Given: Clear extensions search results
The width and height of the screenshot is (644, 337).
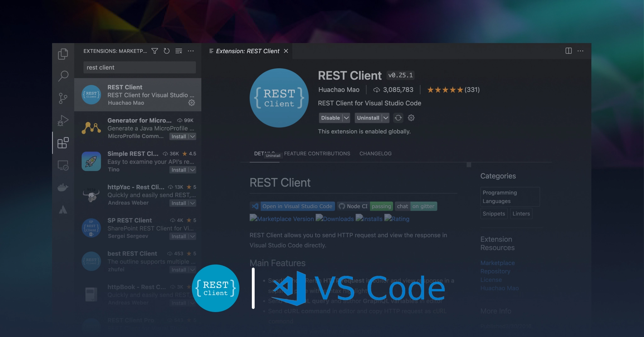Looking at the screenshot, I should [179, 51].
